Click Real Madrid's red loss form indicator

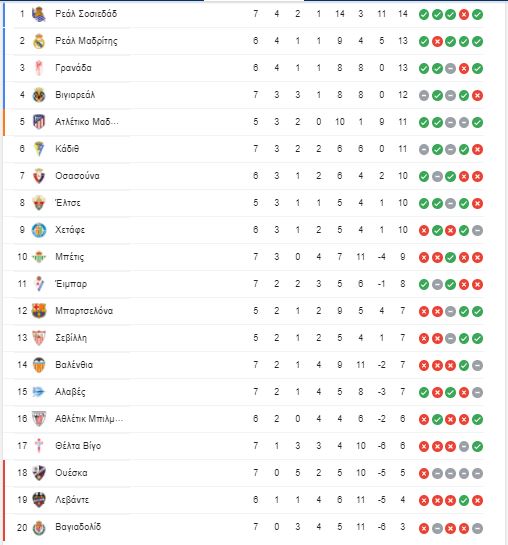[x=437, y=42]
